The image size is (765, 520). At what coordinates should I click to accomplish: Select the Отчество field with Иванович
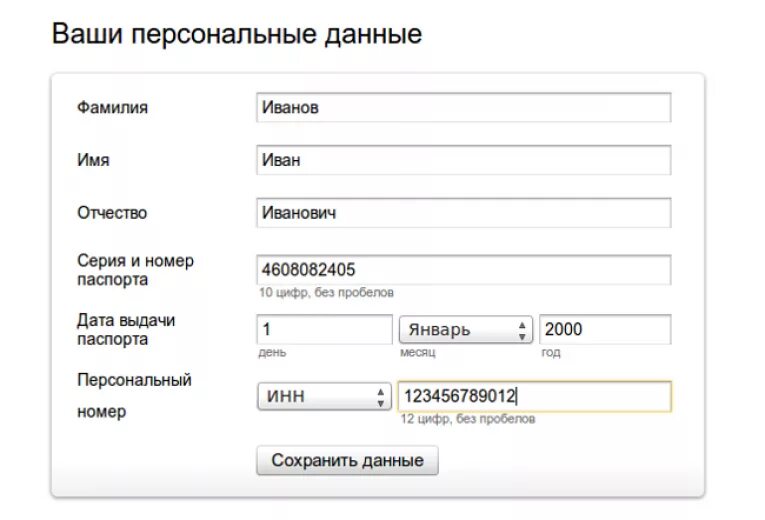point(463,213)
